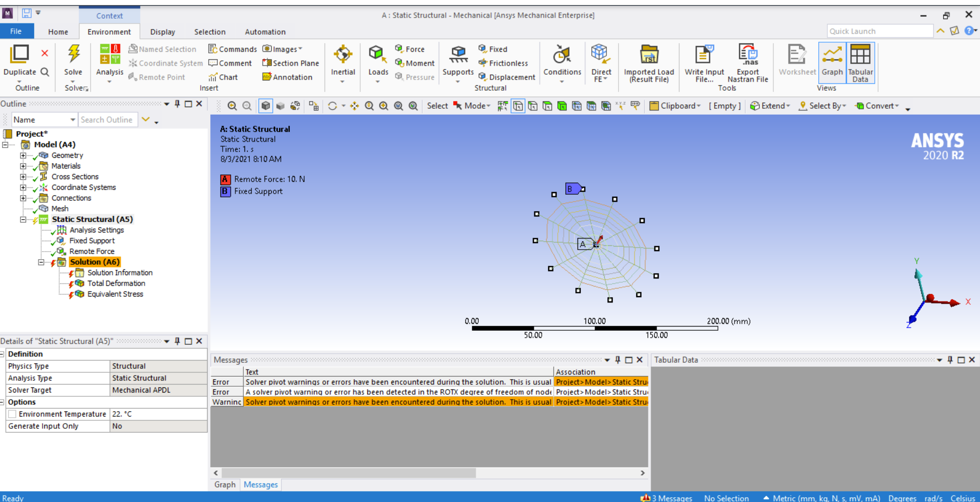The width and height of the screenshot is (980, 502).
Task: Insert a Frictionless support
Action: tap(503, 63)
